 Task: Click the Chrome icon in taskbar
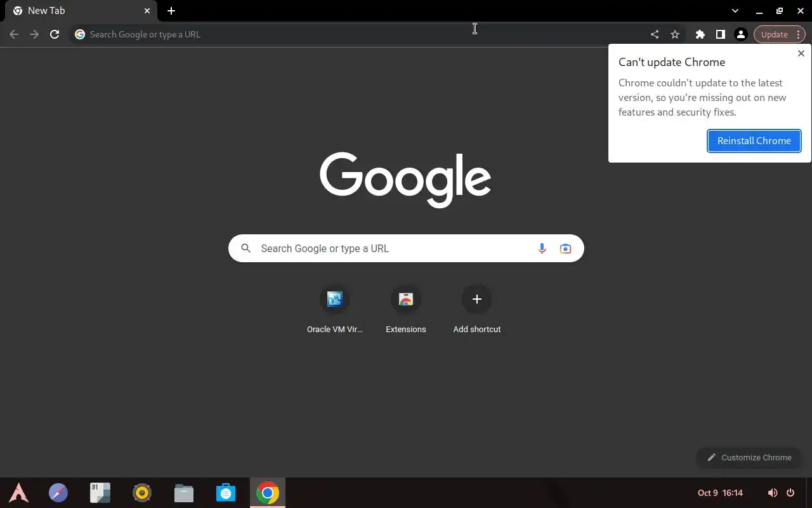click(x=268, y=493)
